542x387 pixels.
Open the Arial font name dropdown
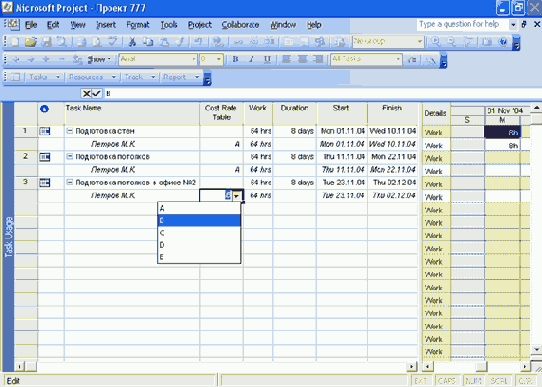pyautogui.click(x=194, y=59)
